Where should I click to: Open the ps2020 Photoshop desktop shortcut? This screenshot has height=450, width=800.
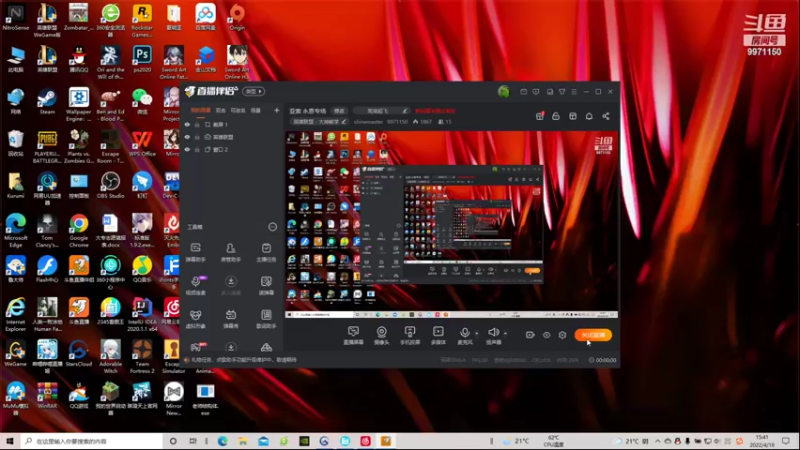[x=142, y=59]
